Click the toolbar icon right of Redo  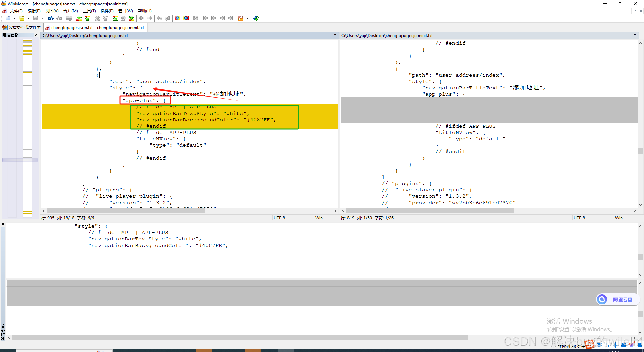point(69,18)
